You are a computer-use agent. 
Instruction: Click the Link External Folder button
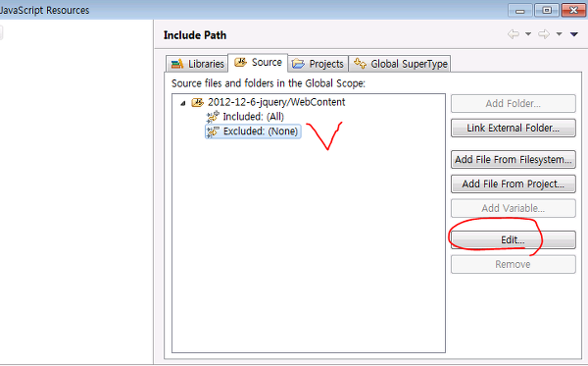tap(513, 128)
